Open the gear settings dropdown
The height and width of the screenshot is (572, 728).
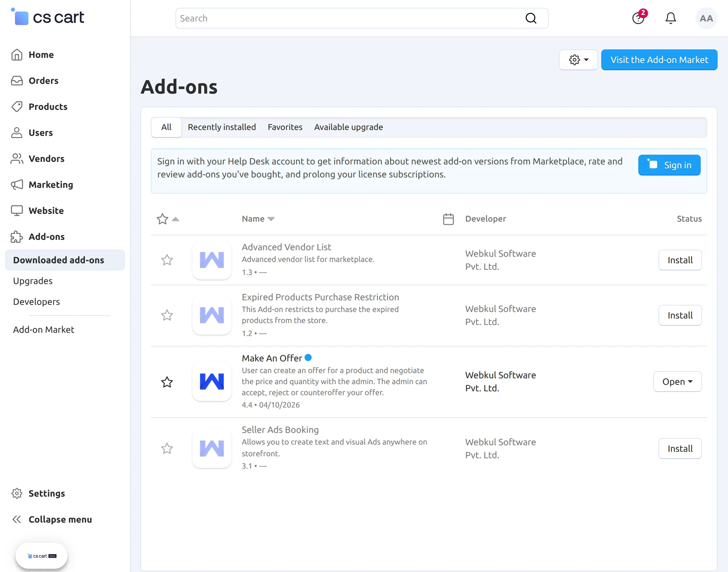click(x=578, y=59)
